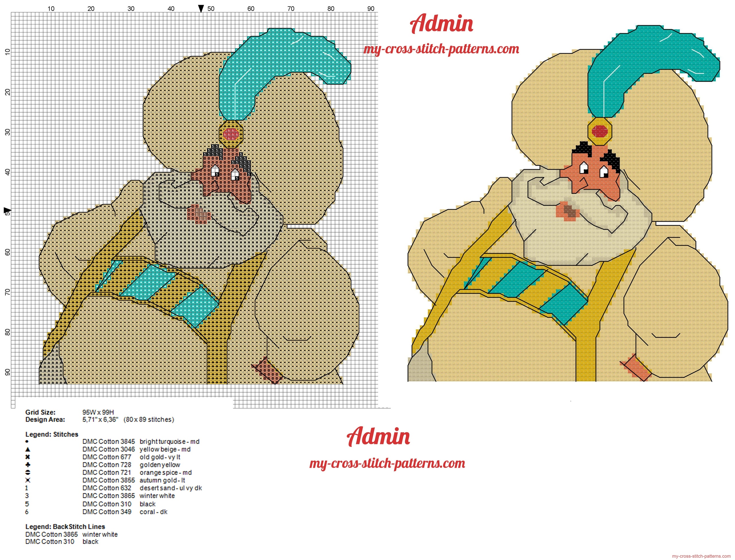Screen dimensions: 735x560
Task: Click the left ruler number 90
Action: pos(7,372)
